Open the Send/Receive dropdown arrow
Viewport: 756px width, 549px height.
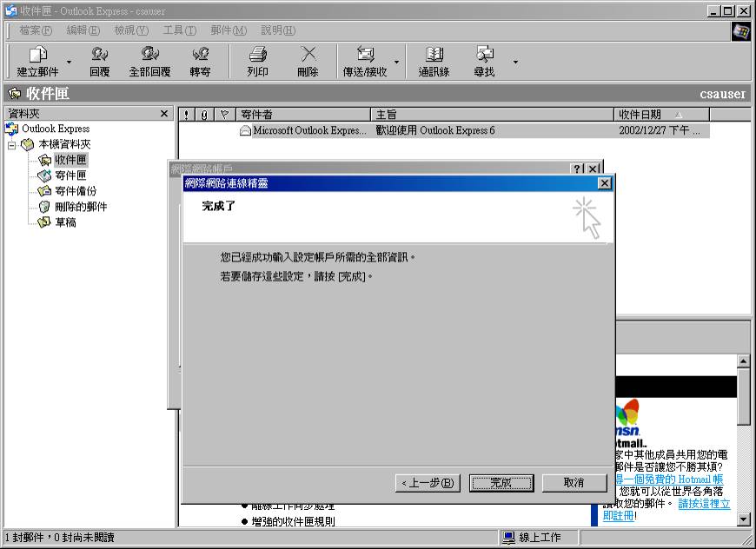pos(397,63)
